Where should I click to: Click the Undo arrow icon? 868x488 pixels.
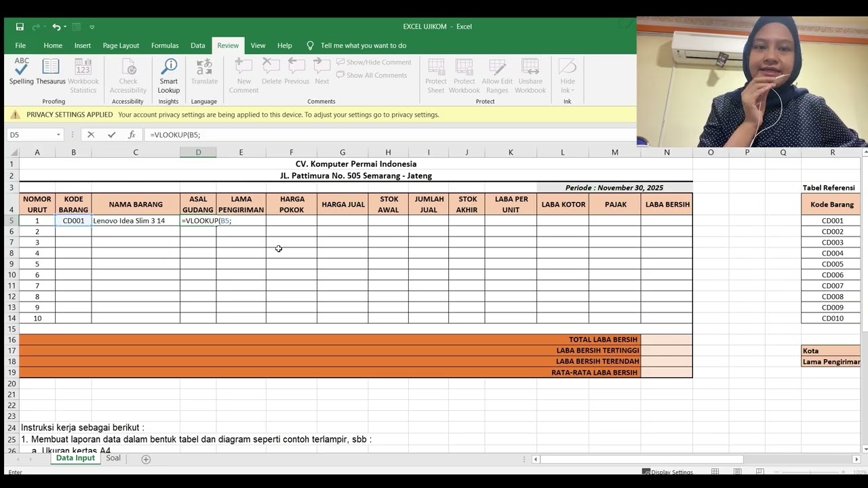(x=56, y=27)
